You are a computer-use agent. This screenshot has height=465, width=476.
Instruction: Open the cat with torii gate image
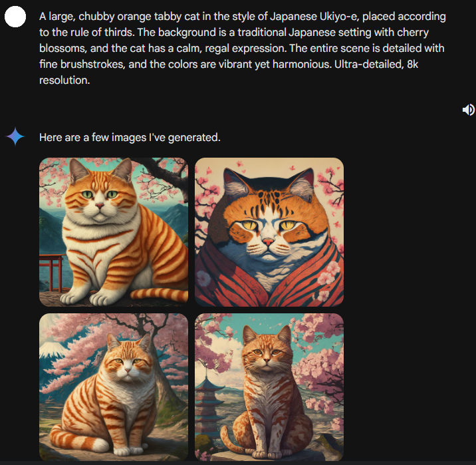tap(114, 232)
